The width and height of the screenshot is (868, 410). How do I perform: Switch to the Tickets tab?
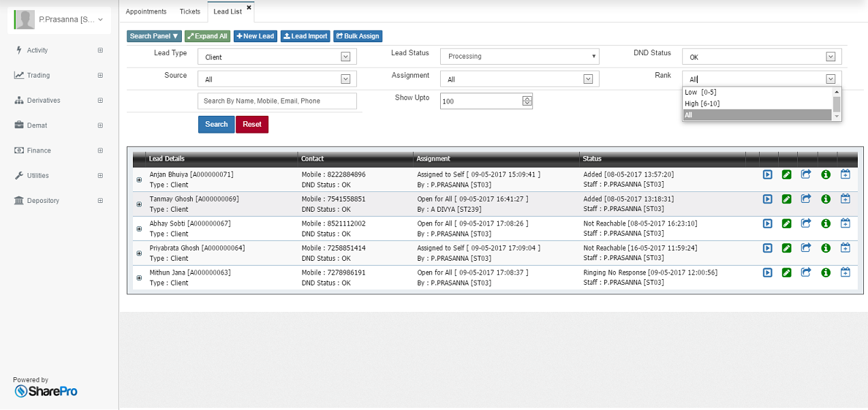point(189,11)
